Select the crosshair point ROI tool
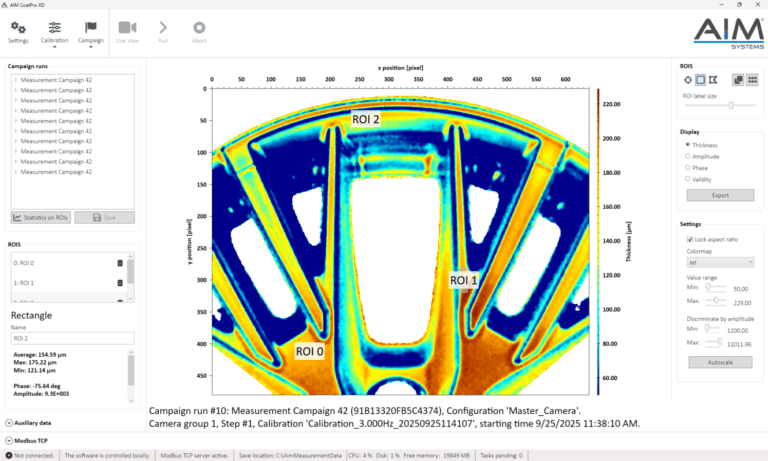 click(687, 79)
